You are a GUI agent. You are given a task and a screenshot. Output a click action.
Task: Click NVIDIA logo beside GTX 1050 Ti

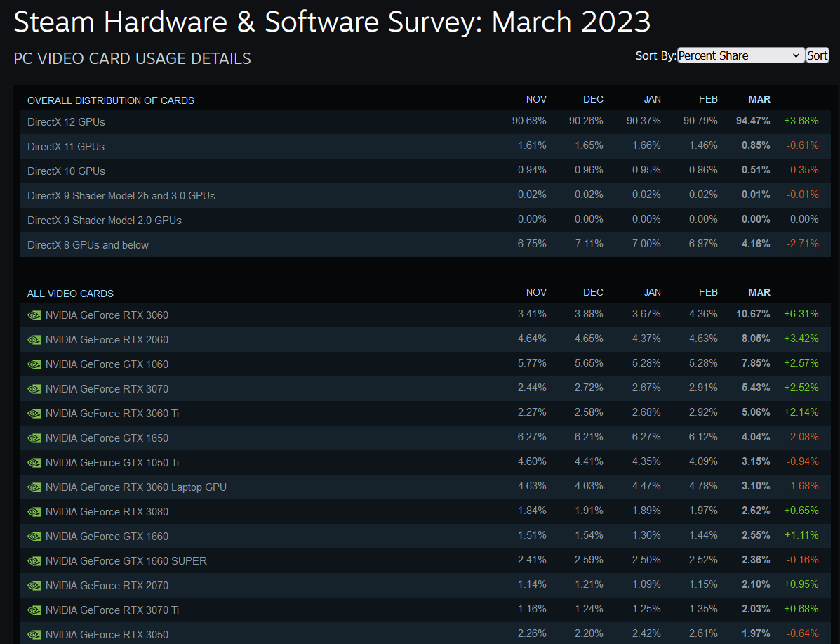(34, 463)
